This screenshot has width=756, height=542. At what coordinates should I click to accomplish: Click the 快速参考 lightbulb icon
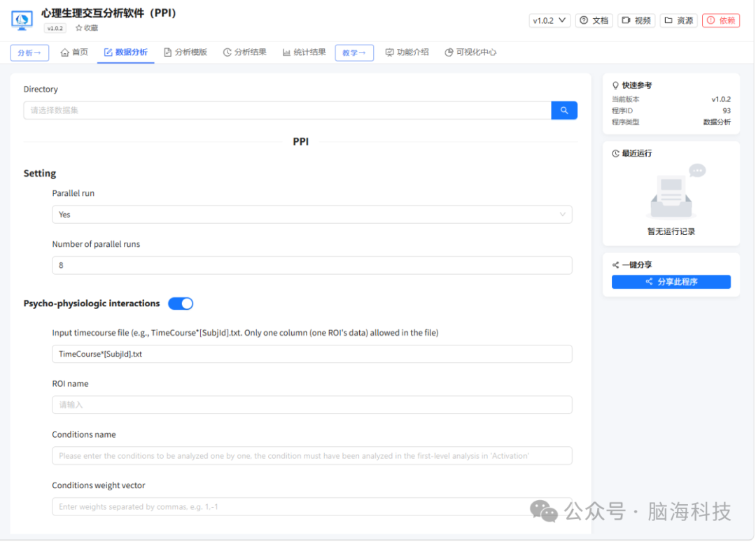click(616, 85)
